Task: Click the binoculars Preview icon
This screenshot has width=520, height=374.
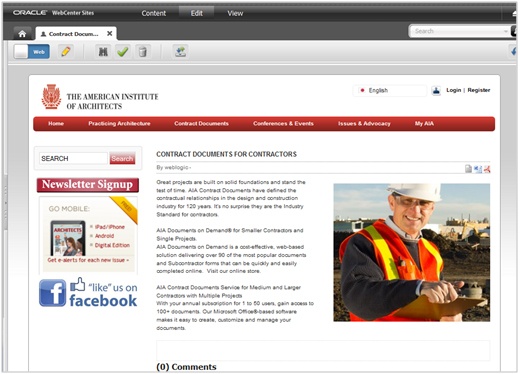Action: pos(103,52)
